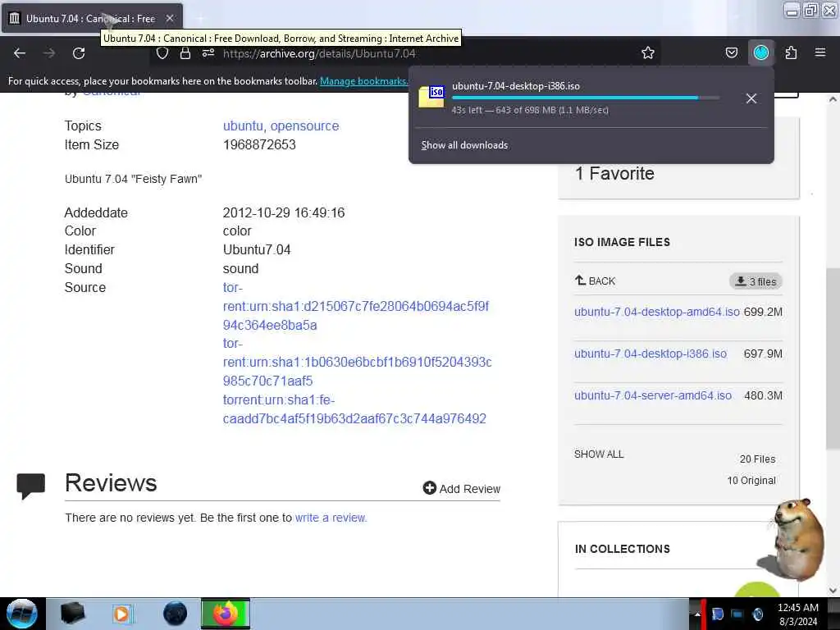
Task: Follow the write a review link
Action: [331, 518]
